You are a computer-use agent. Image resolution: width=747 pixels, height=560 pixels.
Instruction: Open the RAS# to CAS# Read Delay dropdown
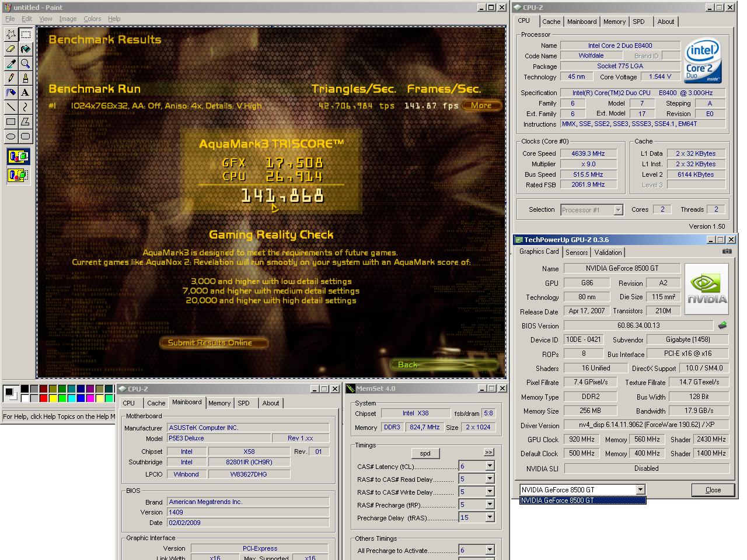coord(490,479)
